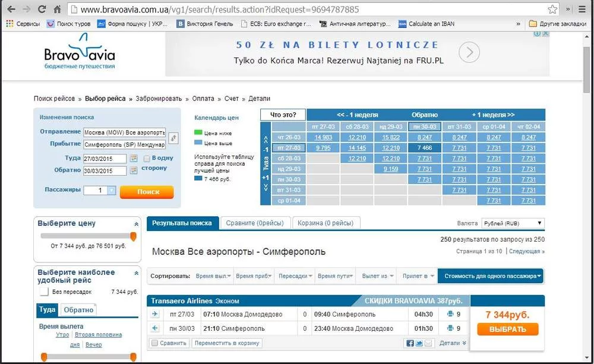The height and width of the screenshot is (364, 594).
Task: Select the Обратно flight time tab
Action: point(78,310)
